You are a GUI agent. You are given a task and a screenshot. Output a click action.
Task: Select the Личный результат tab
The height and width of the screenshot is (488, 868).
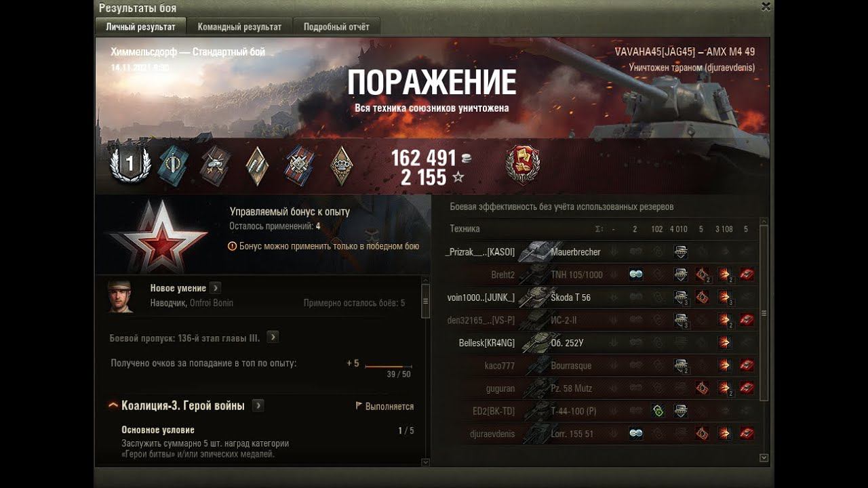(140, 27)
